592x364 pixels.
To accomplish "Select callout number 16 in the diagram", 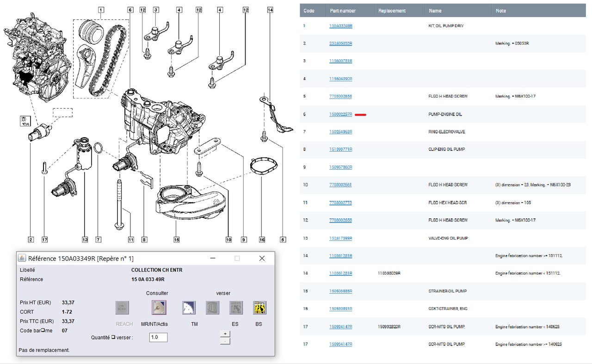I will [x=262, y=240].
